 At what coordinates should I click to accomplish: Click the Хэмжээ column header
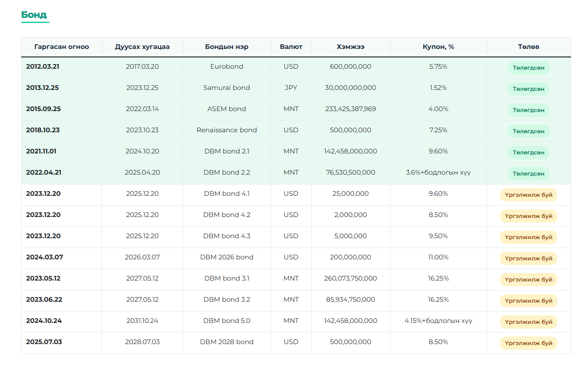click(350, 47)
